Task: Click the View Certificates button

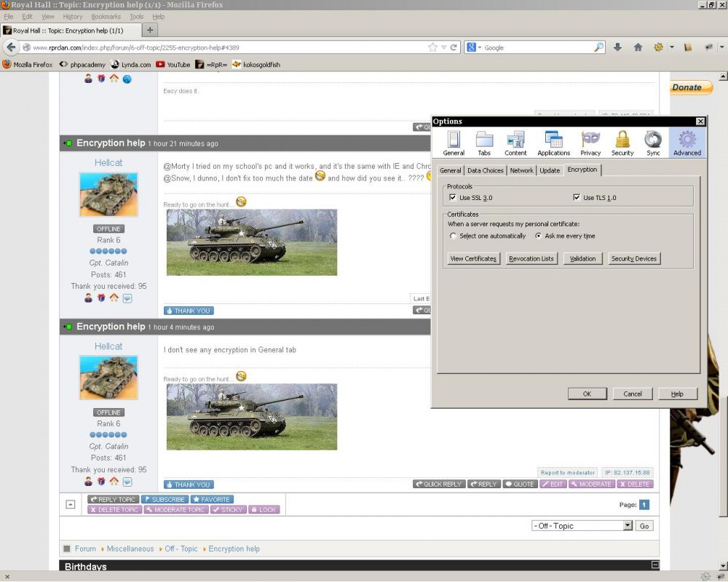Action: pos(473,259)
